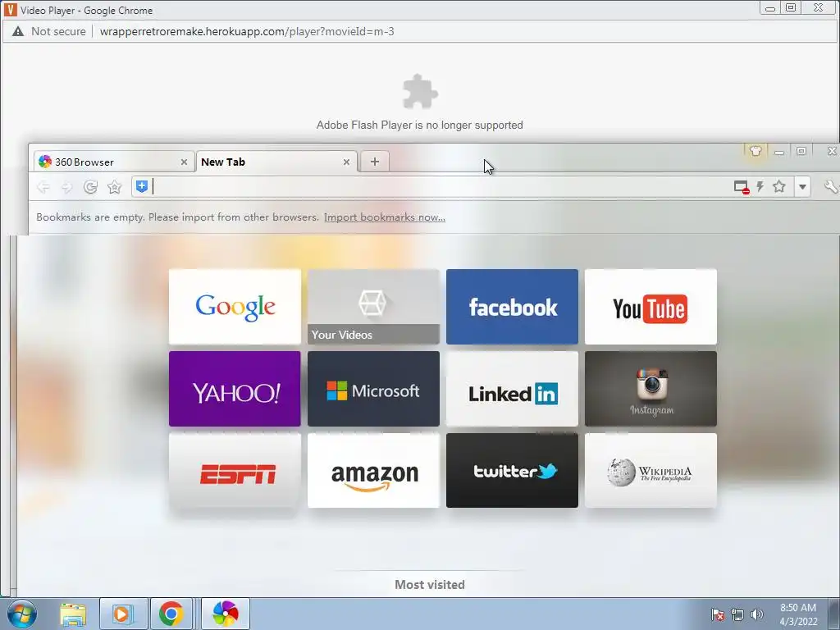Click Not secure warning in Chrome window

point(48,31)
